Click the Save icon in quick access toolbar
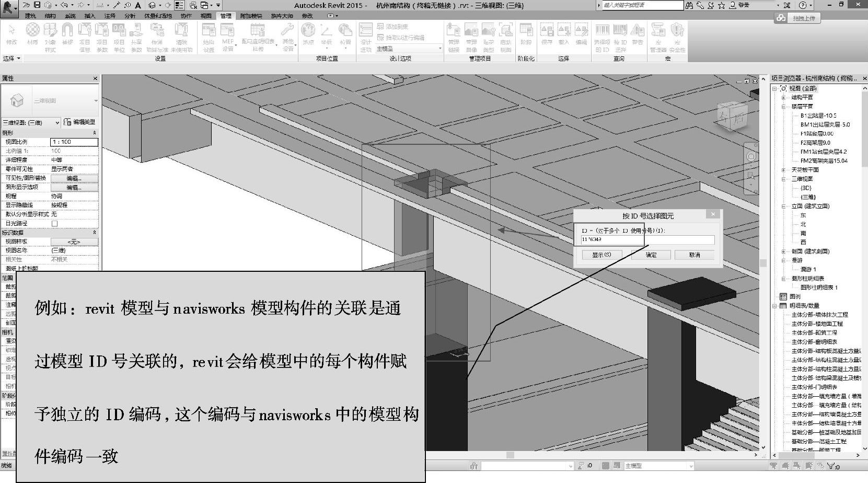 37,5
